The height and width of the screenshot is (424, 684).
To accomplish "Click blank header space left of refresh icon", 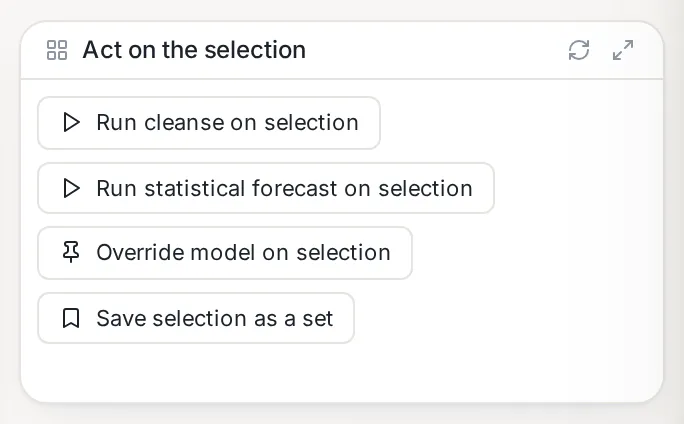I will 436,50.
